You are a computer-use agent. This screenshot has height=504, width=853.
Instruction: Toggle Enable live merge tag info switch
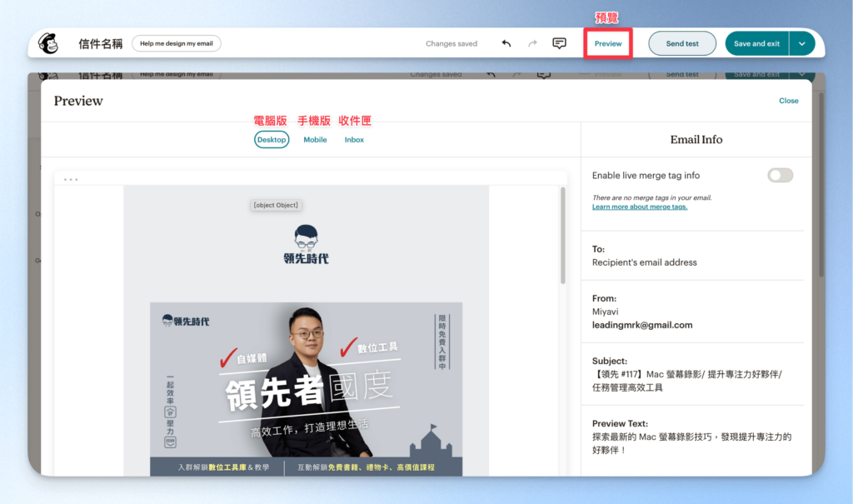click(x=780, y=175)
